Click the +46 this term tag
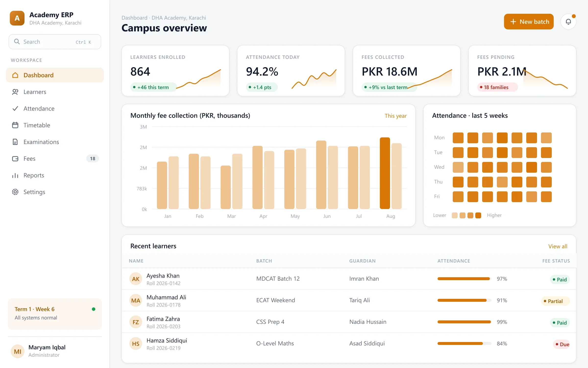 point(153,87)
